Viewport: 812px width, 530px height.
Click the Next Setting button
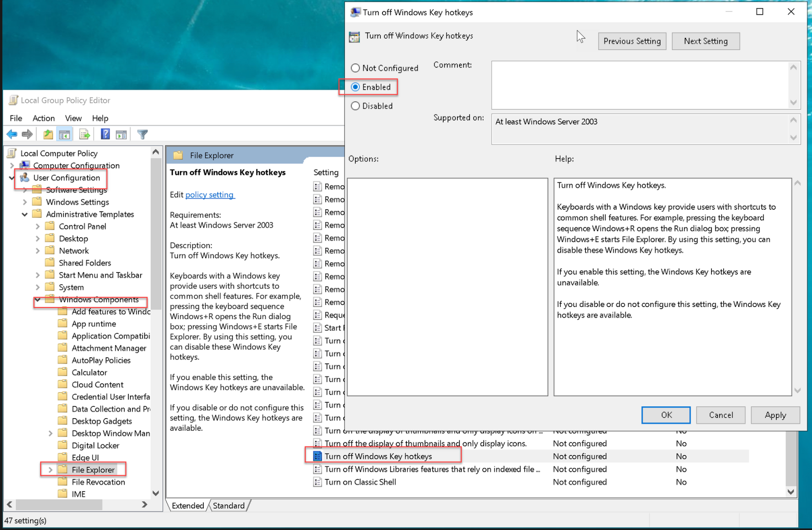pos(706,41)
